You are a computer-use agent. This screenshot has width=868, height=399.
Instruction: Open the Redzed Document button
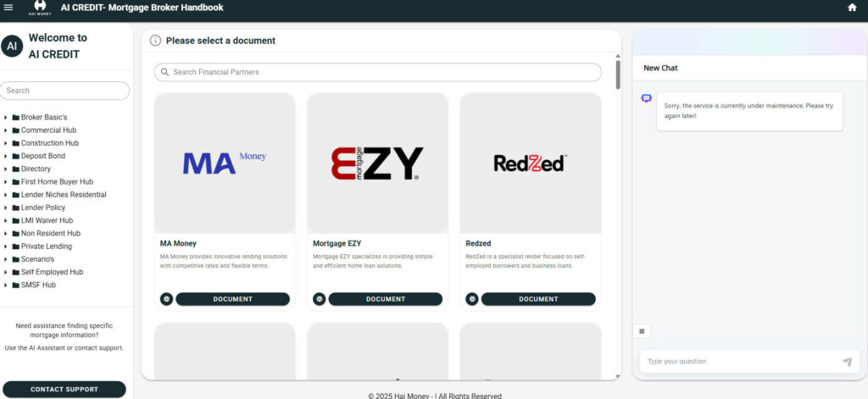(538, 299)
